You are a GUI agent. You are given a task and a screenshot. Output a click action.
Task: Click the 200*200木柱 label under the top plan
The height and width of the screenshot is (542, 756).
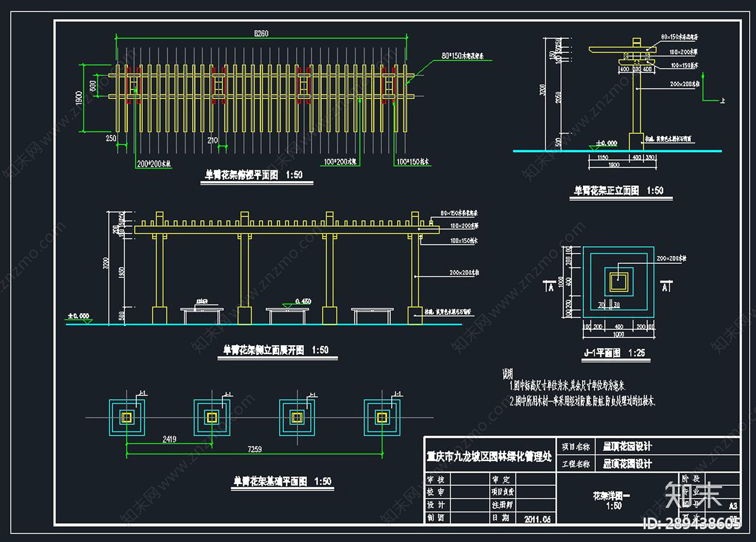[x=154, y=164]
